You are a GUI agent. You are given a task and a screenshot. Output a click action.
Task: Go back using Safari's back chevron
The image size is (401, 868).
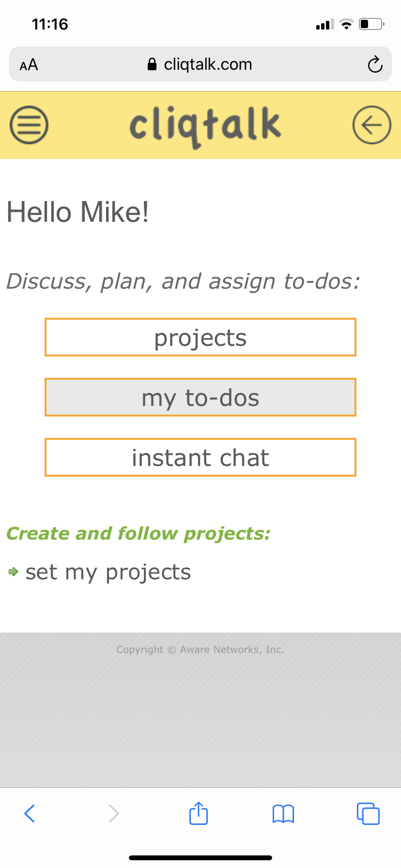(30, 813)
